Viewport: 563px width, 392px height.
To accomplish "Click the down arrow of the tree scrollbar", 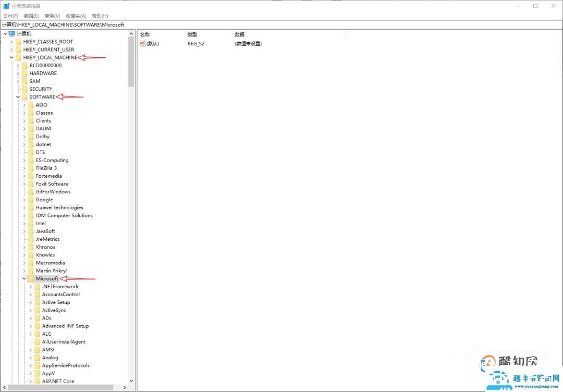I will pos(131,381).
